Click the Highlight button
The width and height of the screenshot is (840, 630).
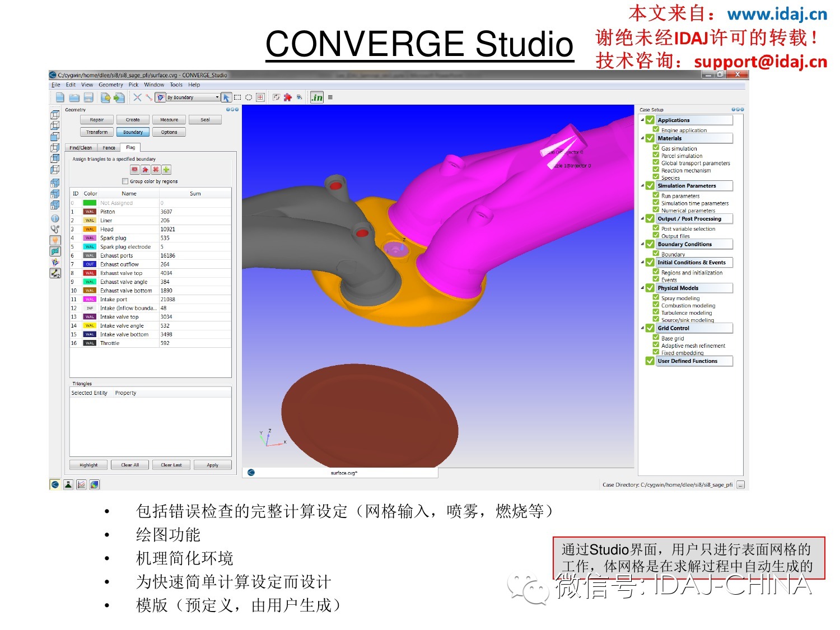coord(88,465)
